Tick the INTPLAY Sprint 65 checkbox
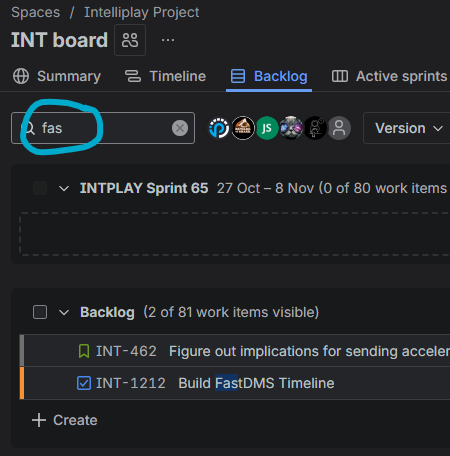This screenshot has width=450, height=456. [x=40, y=188]
